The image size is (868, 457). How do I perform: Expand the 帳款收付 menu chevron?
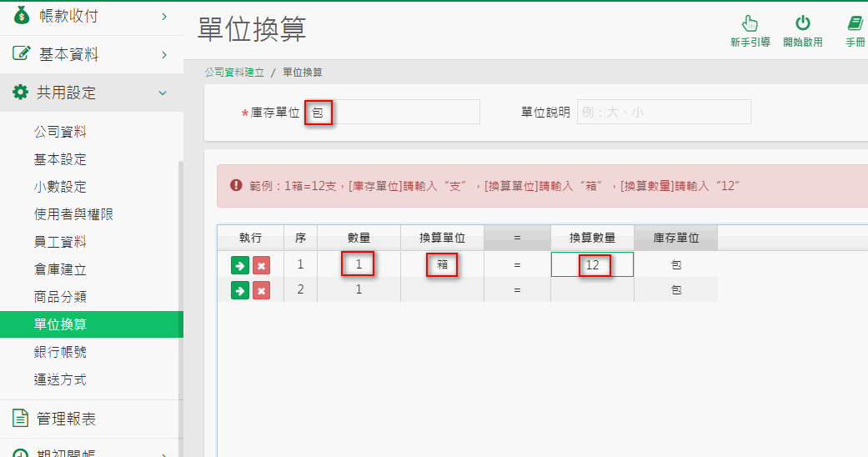pyautogui.click(x=164, y=17)
